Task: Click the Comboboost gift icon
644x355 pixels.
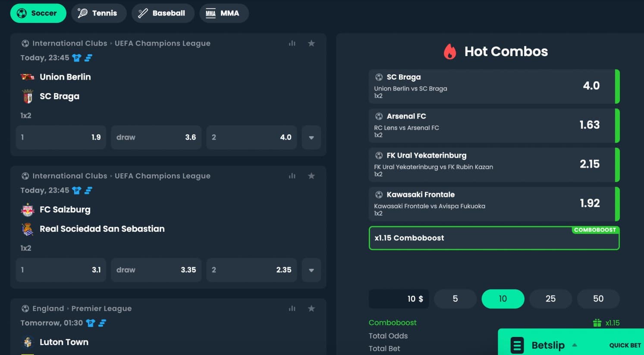Action: pos(597,323)
